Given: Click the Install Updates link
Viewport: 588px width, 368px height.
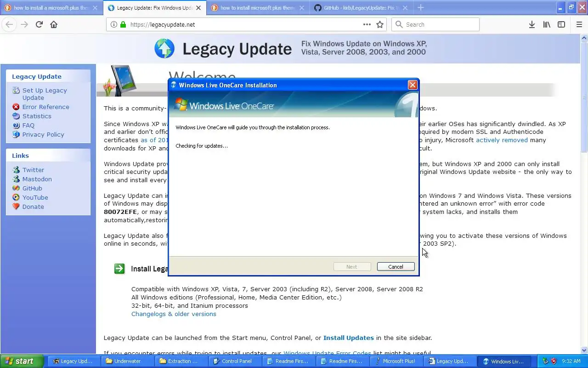Looking at the screenshot, I should [349, 338].
